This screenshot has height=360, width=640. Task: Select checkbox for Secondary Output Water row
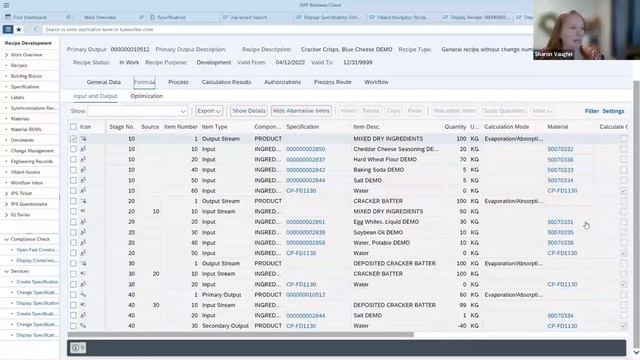pos(73,326)
